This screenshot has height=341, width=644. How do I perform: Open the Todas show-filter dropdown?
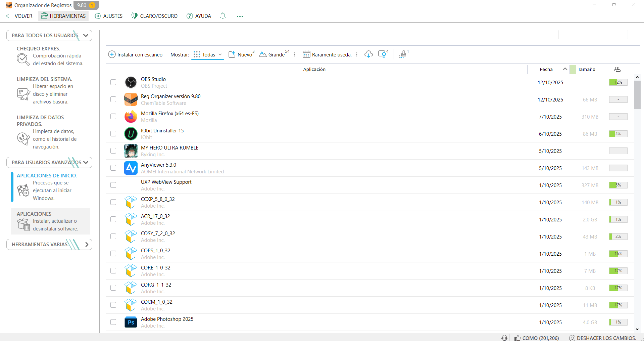point(208,54)
